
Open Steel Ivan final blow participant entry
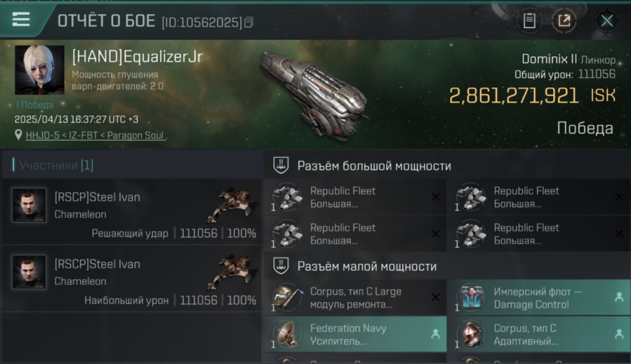(x=132, y=211)
